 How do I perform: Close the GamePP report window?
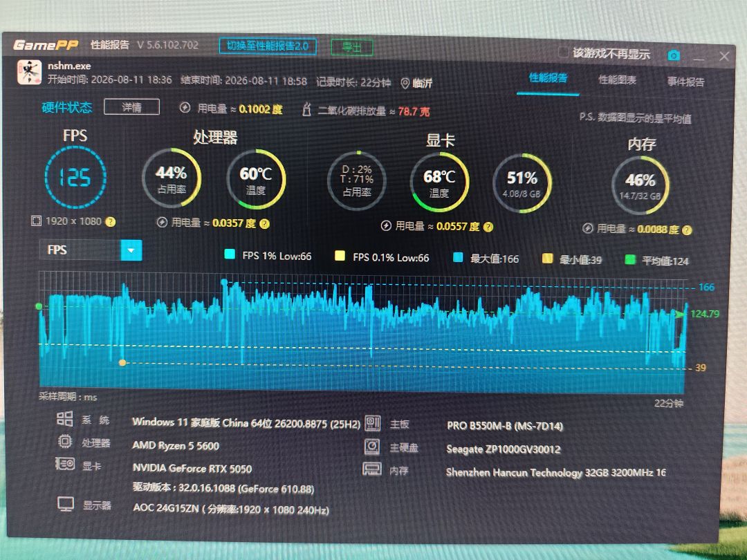[x=724, y=57]
